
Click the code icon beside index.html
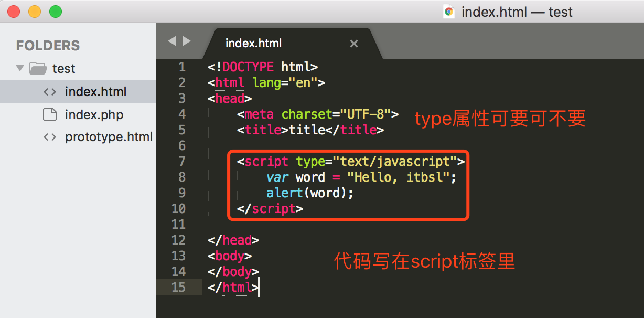tap(50, 92)
